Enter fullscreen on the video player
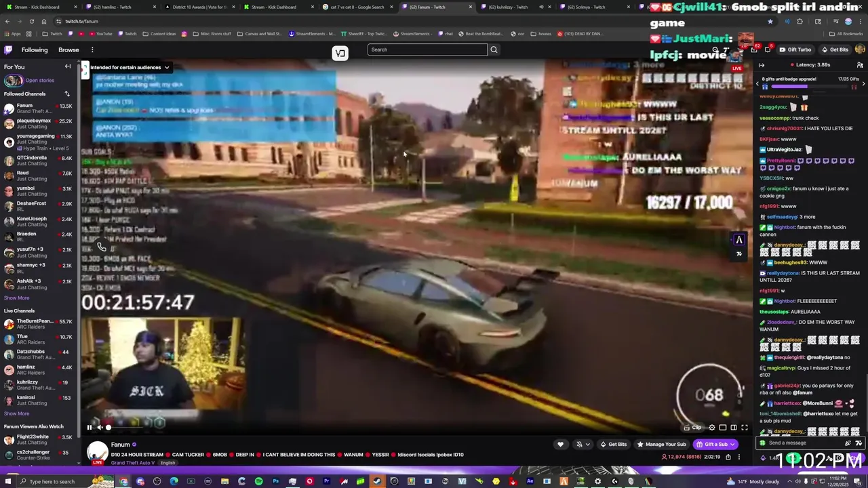This screenshot has height=488, width=868. (744, 428)
